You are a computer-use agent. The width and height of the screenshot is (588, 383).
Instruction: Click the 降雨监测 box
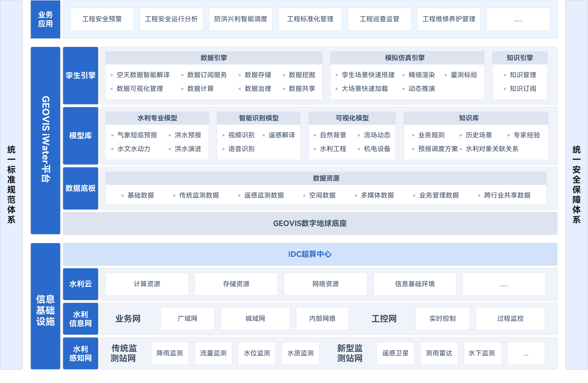point(170,353)
